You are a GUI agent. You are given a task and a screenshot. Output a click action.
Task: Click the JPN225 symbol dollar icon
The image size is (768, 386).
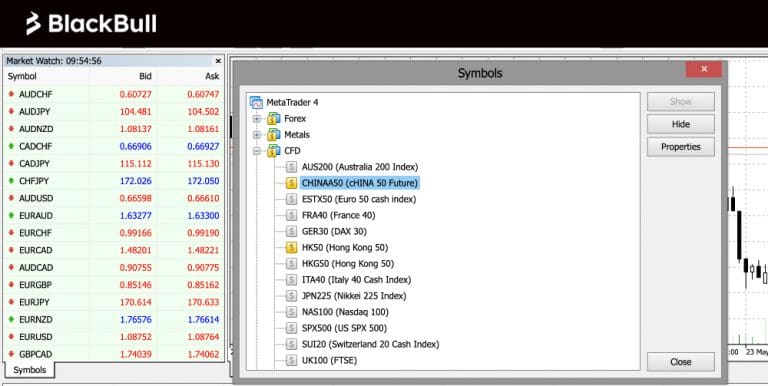(x=291, y=296)
